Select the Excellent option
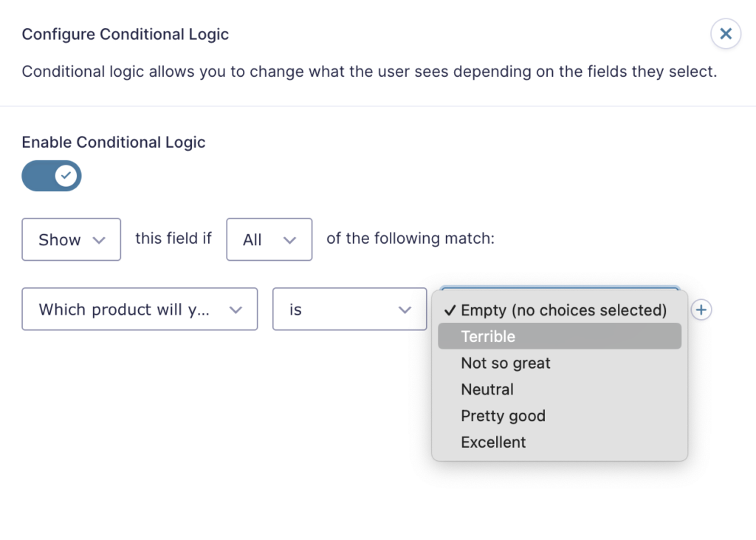The width and height of the screenshot is (756, 540). point(493,442)
